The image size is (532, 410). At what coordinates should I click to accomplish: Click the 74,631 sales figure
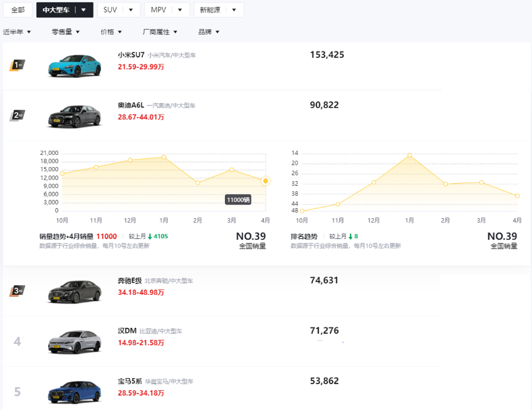click(x=324, y=280)
